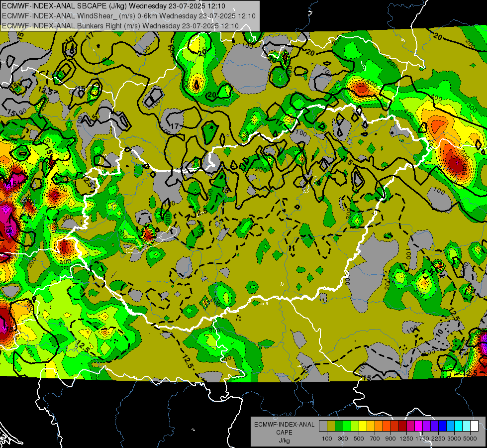Pick the pure yellow legend swatch

[x=363, y=426]
